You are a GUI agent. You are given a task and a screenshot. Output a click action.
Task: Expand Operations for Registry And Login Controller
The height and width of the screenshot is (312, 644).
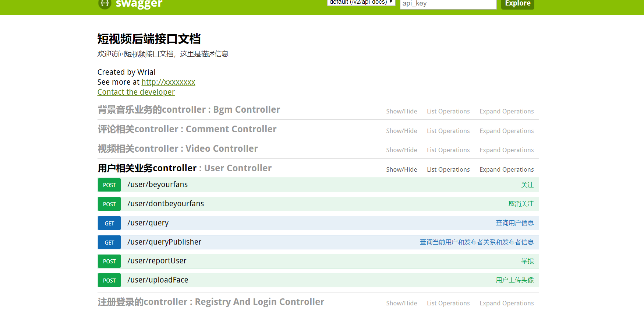click(506, 303)
